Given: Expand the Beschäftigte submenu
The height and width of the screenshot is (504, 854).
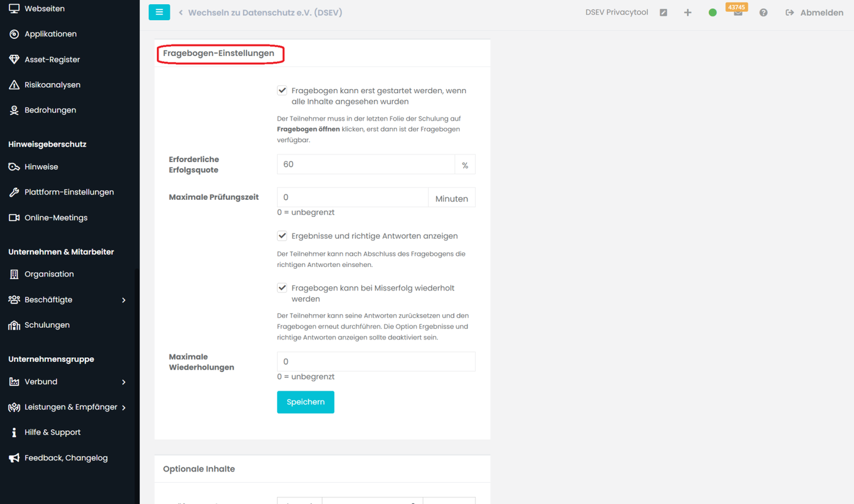Looking at the screenshot, I should point(123,300).
